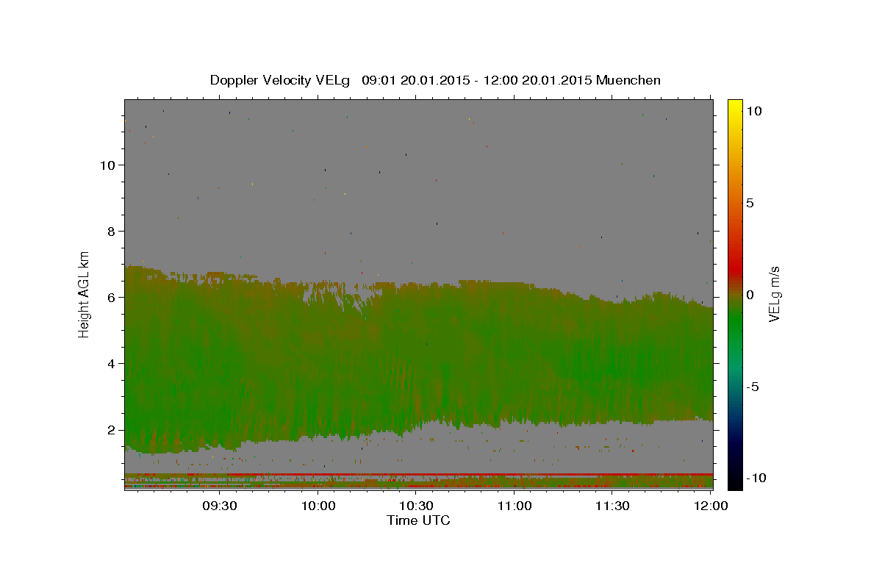Click the 'Time UTC' axis label
Screen dimensions: 882x588
coord(418,520)
